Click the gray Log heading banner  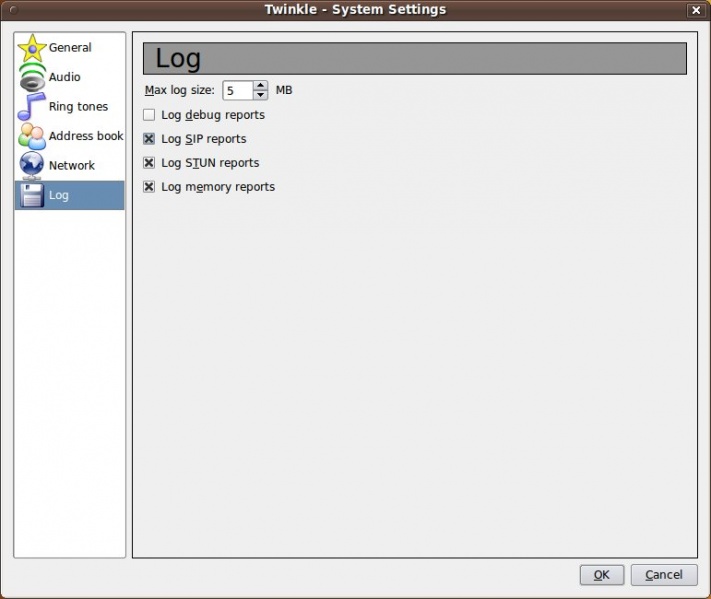pos(414,59)
